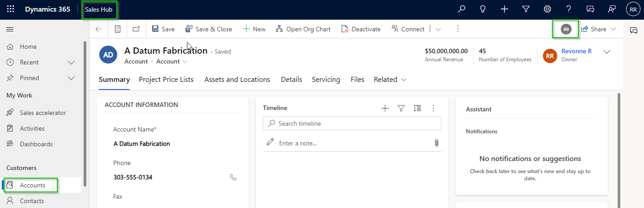
Task: Add a timeline record with plus icon
Action: (385, 108)
